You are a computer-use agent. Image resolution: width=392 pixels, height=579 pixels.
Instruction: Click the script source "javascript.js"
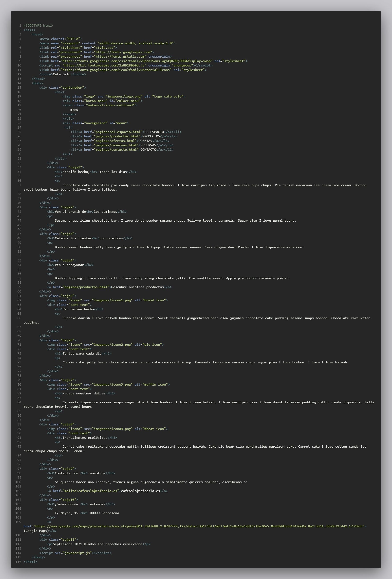click(77, 553)
